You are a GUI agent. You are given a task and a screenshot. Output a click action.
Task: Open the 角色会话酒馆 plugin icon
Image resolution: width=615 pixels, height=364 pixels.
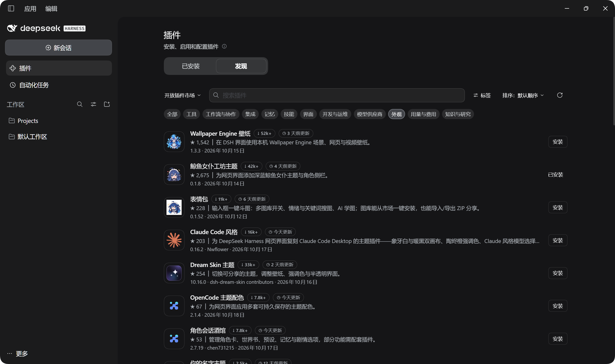174,339
